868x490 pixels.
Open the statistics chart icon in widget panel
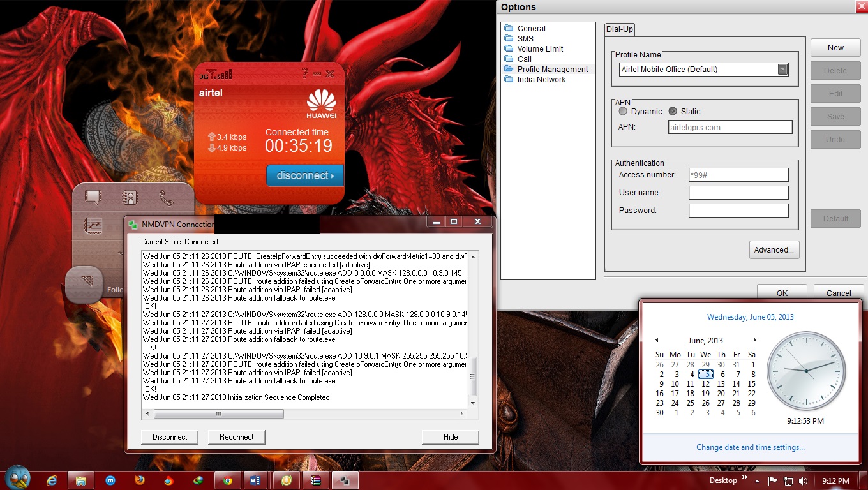pyautogui.click(x=93, y=225)
